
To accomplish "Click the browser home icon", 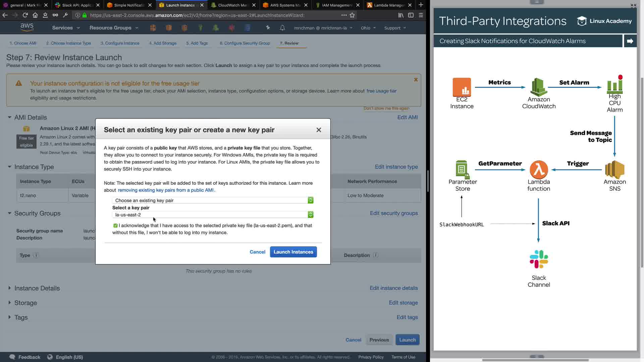I will 35,15.
